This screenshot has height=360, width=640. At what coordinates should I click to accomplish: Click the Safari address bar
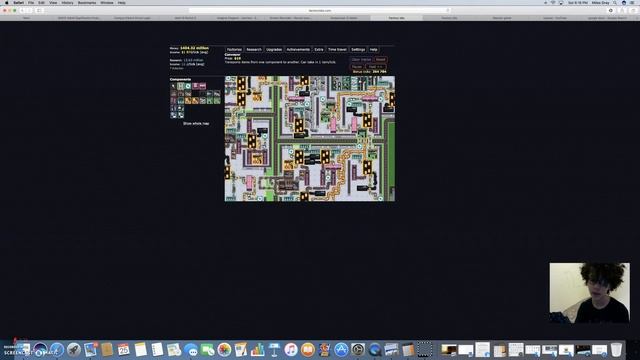pyautogui.click(x=320, y=11)
